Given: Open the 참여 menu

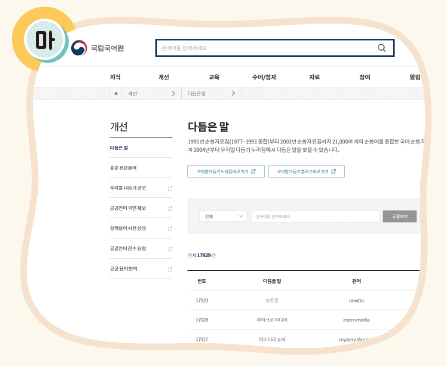Looking at the screenshot, I should [x=365, y=77].
